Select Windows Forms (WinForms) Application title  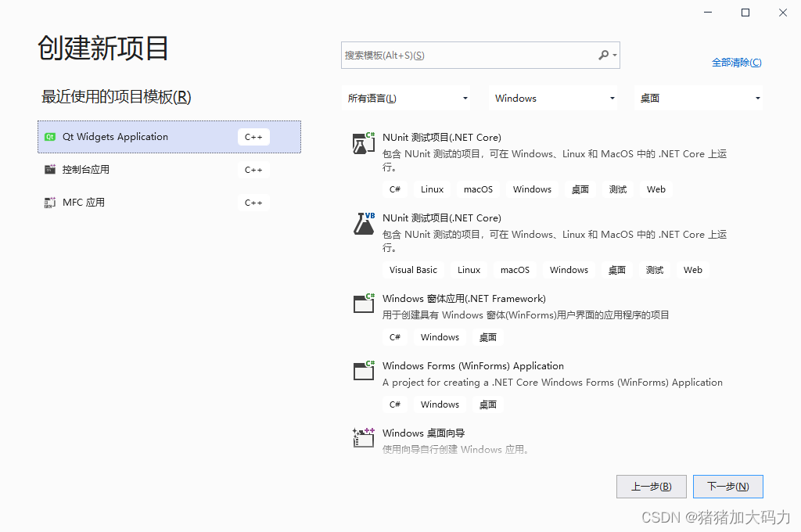coord(473,366)
